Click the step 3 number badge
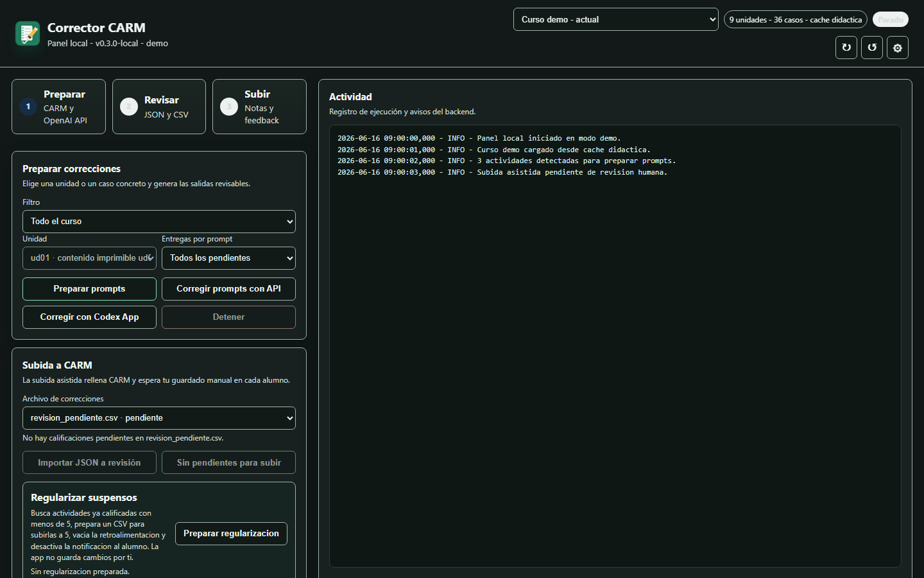Viewport: 924px width, 578px height. [x=229, y=107]
